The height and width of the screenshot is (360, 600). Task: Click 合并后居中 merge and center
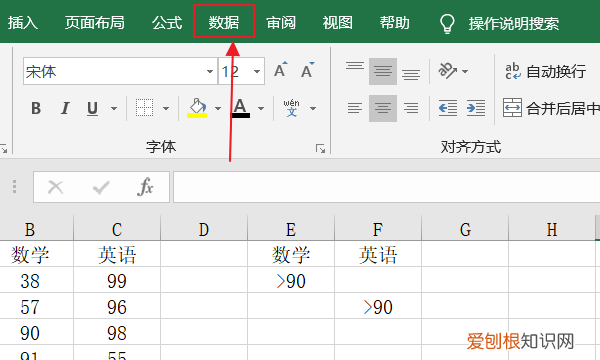click(551, 108)
